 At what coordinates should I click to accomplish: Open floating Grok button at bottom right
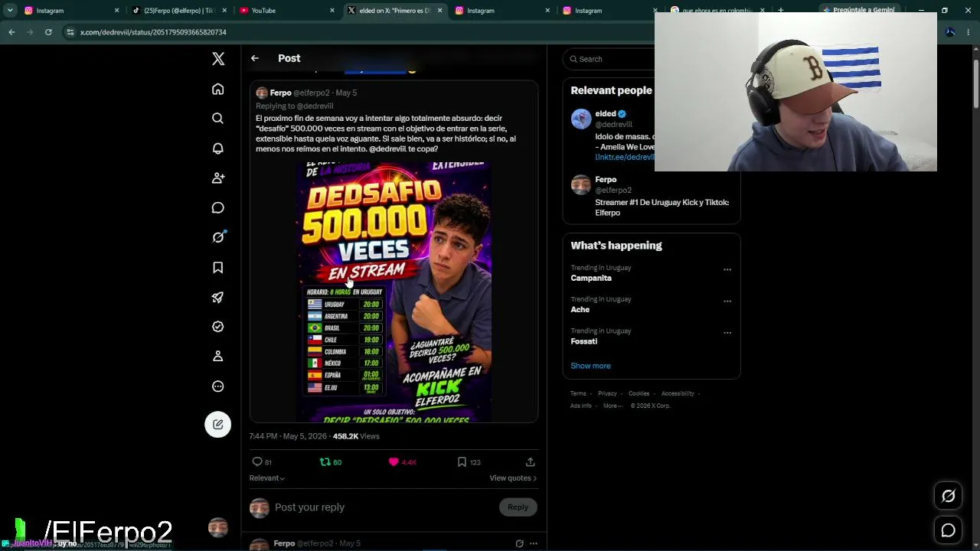tap(948, 497)
